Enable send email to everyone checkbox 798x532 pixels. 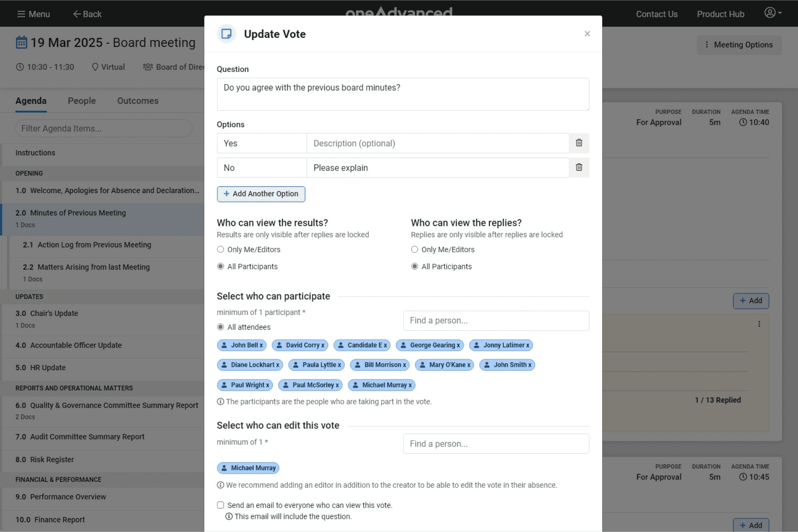pyautogui.click(x=220, y=505)
